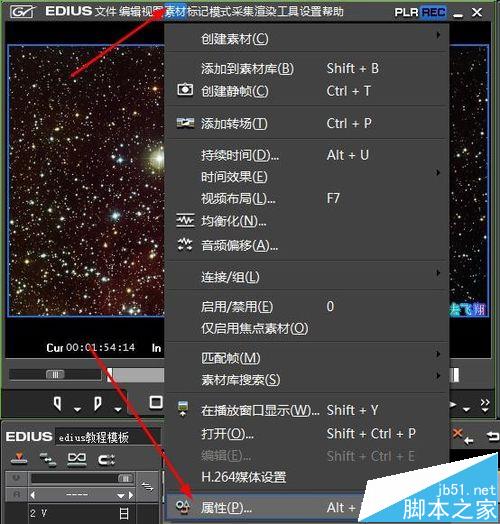Select 在播放窗口显示(W)... menu entry
Image resolution: width=500 pixels, height=524 pixels.
(x=307, y=410)
